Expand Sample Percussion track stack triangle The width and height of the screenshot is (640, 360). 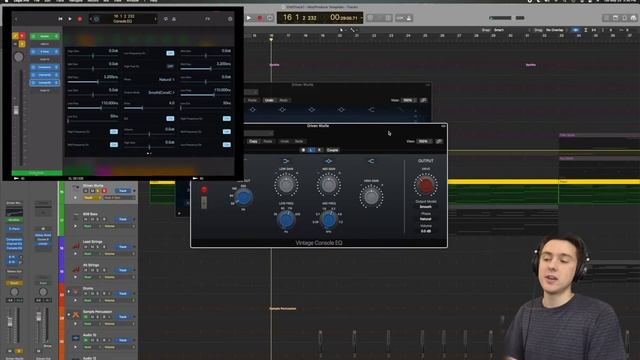click(x=69, y=315)
